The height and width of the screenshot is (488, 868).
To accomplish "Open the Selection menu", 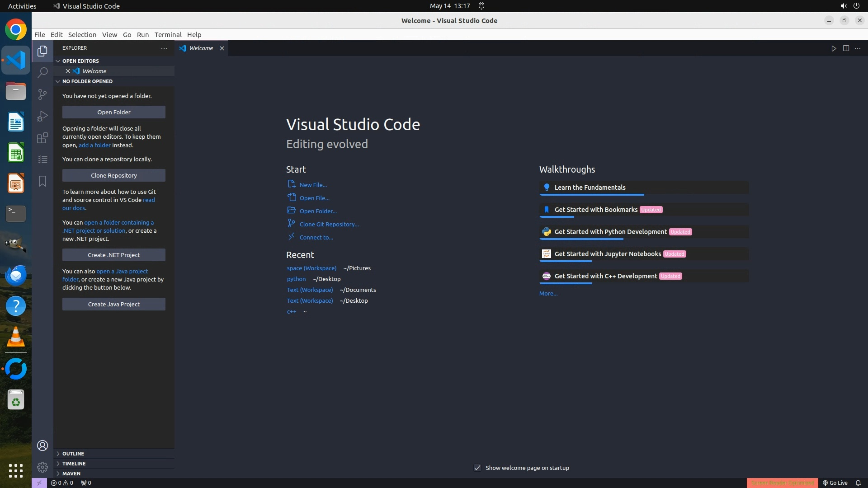I will pos(82,35).
